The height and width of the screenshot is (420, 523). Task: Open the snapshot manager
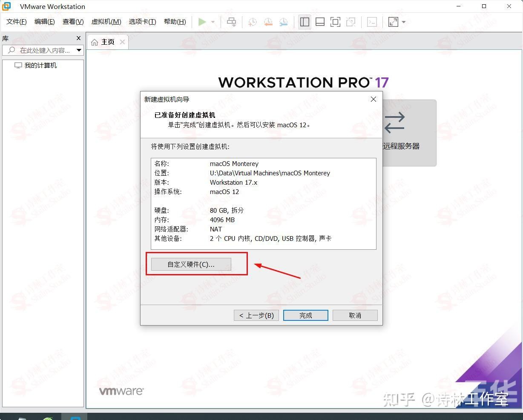[283, 22]
